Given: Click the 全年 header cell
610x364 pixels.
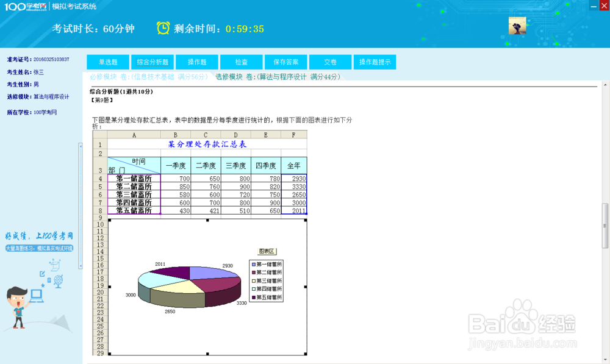Looking at the screenshot, I should (294, 166).
